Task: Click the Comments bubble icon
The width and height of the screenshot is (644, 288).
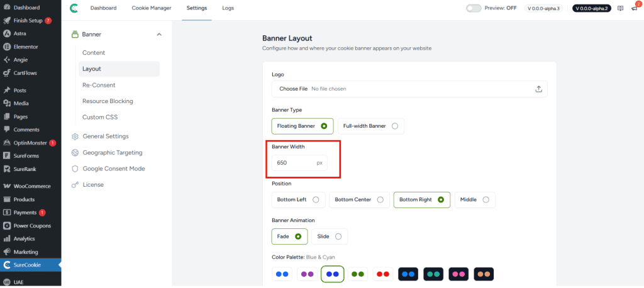Action: [x=6, y=130]
